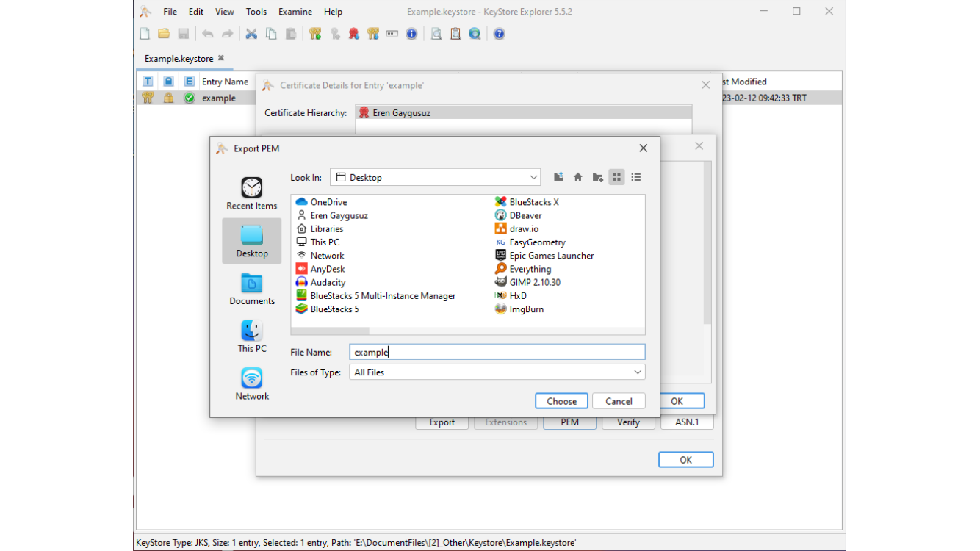Open the View menu
This screenshot has height=551, width=980.
click(225, 12)
